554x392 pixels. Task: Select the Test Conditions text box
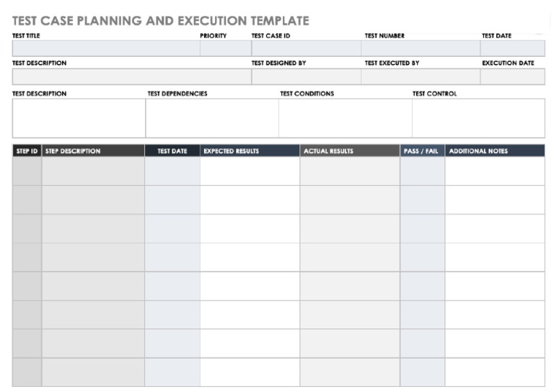[345, 118]
